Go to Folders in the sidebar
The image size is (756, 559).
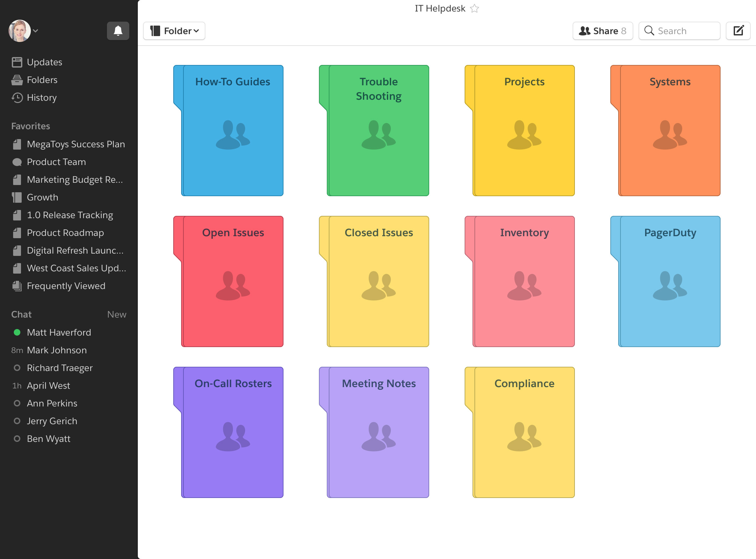[x=42, y=80]
